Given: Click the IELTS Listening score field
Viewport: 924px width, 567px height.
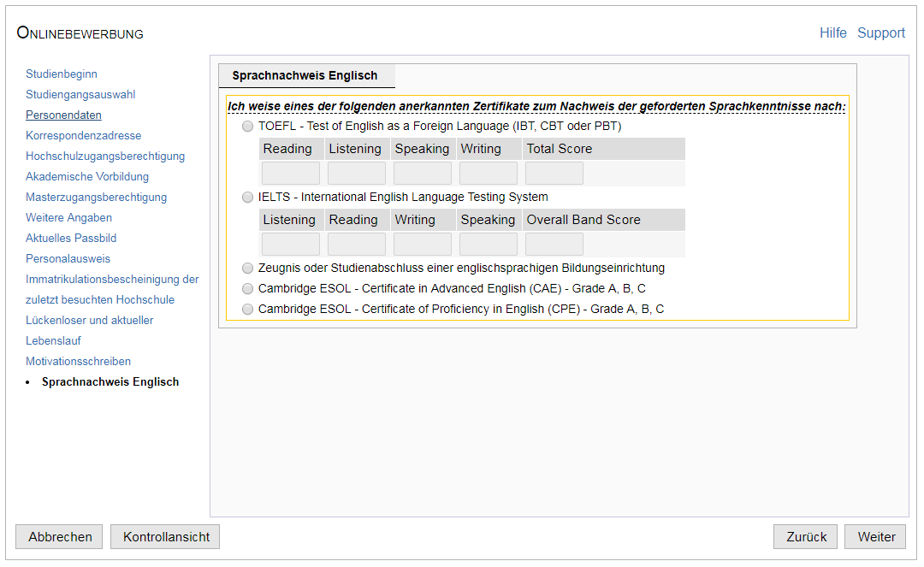Looking at the screenshot, I should pyautogui.click(x=291, y=245).
